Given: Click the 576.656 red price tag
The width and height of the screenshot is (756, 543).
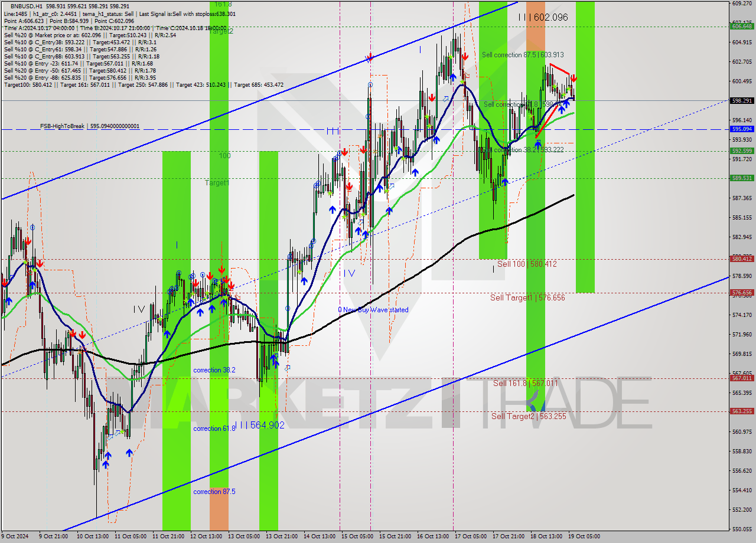Looking at the screenshot, I should tap(742, 292).
